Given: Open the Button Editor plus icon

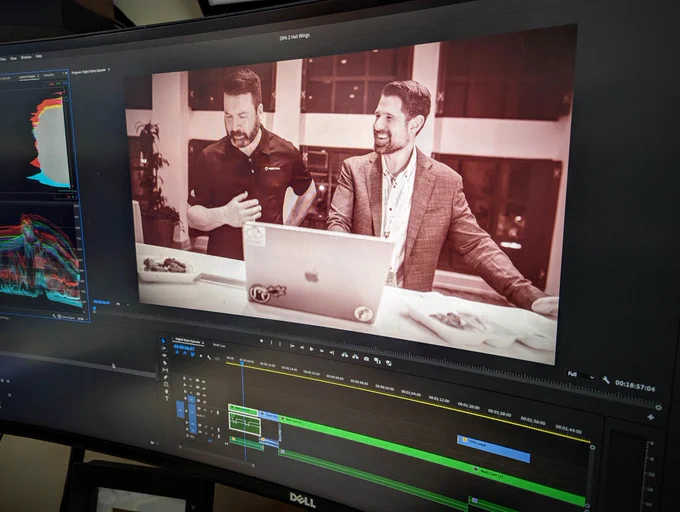Looking at the screenshot, I should pyautogui.click(x=651, y=417).
